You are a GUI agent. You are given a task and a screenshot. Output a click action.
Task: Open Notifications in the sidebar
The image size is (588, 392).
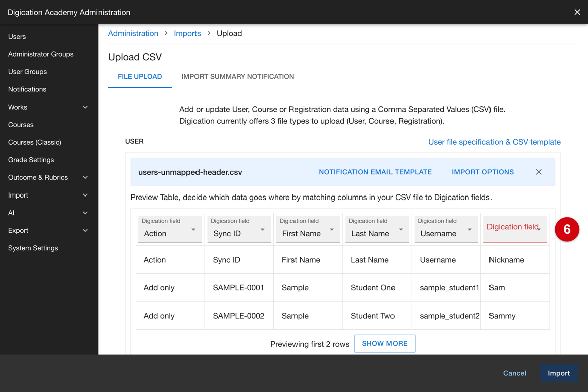(x=27, y=89)
